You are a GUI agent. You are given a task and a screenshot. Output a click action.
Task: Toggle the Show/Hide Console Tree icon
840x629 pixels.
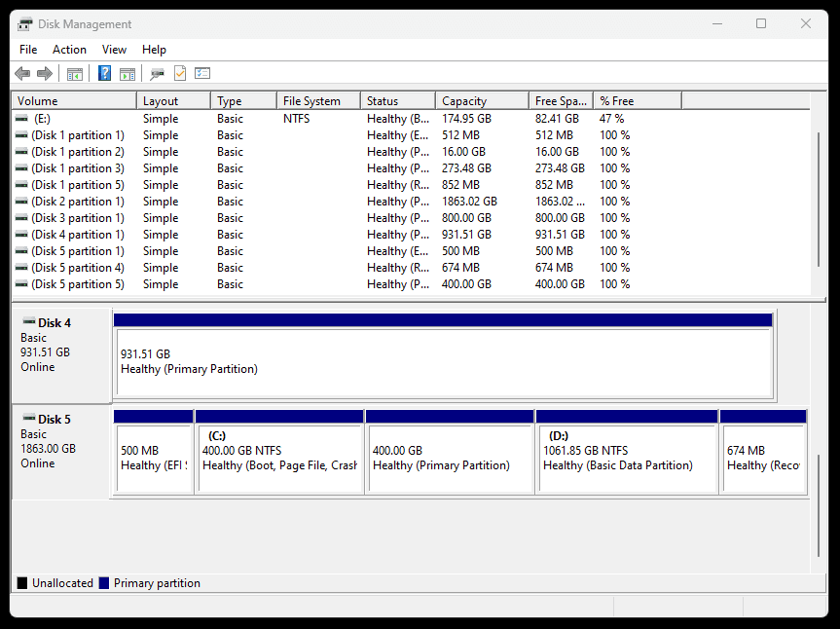(x=75, y=74)
